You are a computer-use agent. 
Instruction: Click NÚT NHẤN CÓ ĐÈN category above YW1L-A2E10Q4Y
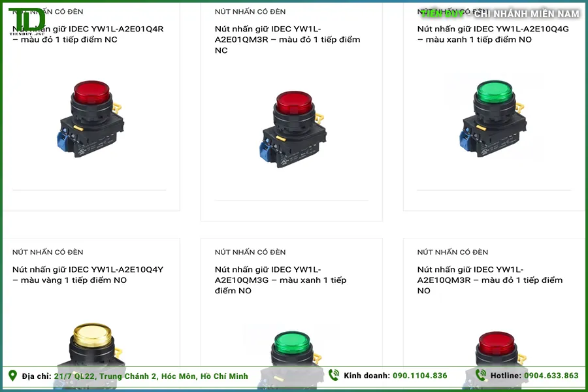pos(48,252)
